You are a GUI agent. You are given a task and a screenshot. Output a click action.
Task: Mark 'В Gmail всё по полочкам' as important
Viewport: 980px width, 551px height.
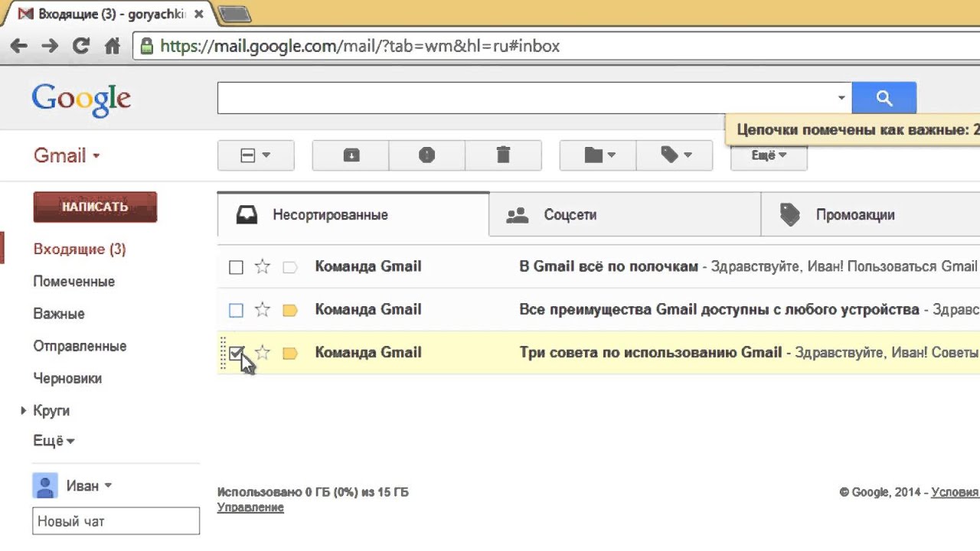290,267
